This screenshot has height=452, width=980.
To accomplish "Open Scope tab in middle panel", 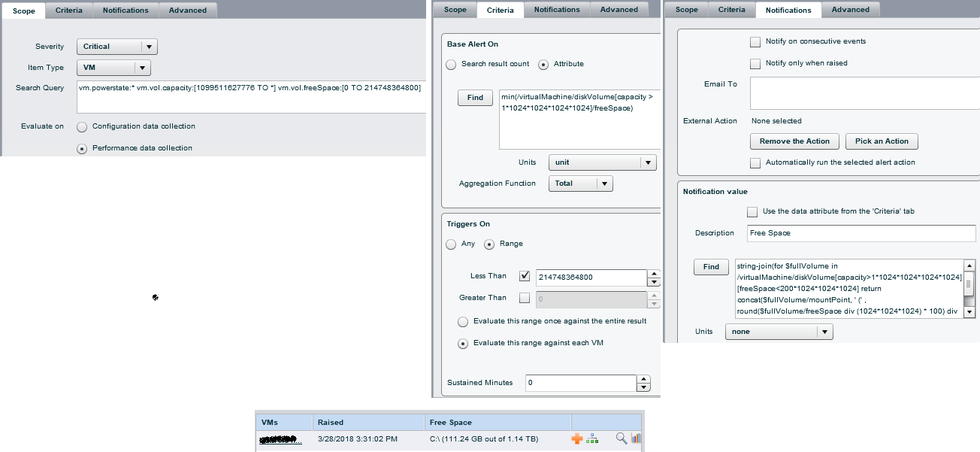I will tap(455, 10).
